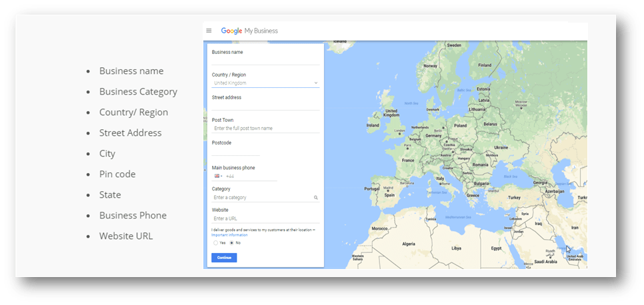The width and height of the screenshot is (644, 305).
Task: Click the Google My Business logo
Action: pos(249,31)
